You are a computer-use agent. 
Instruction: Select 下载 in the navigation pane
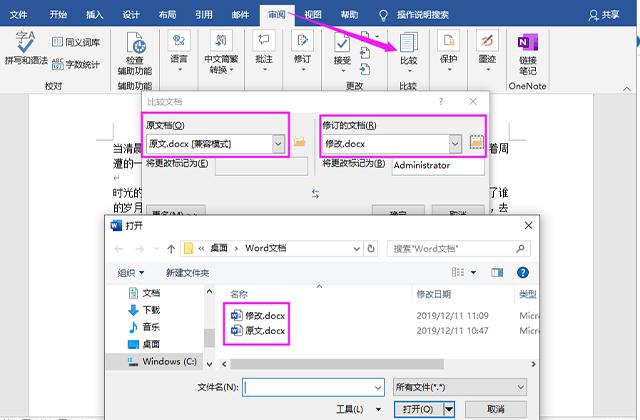coord(144,310)
